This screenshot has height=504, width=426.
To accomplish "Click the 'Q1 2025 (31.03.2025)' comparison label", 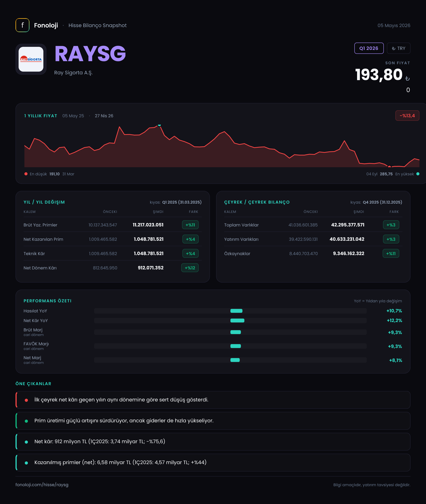I will click(182, 202).
